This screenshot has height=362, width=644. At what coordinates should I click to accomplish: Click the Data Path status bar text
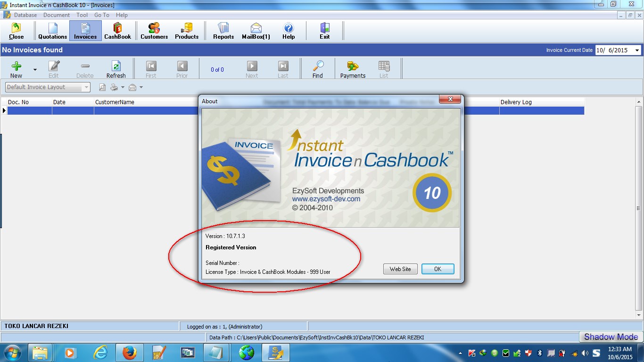[x=317, y=337]
